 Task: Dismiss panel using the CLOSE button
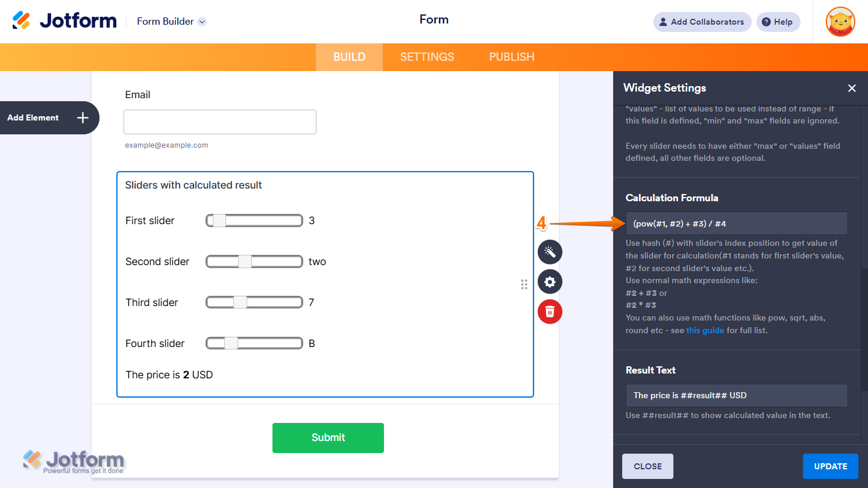click(x=647, y=466)
